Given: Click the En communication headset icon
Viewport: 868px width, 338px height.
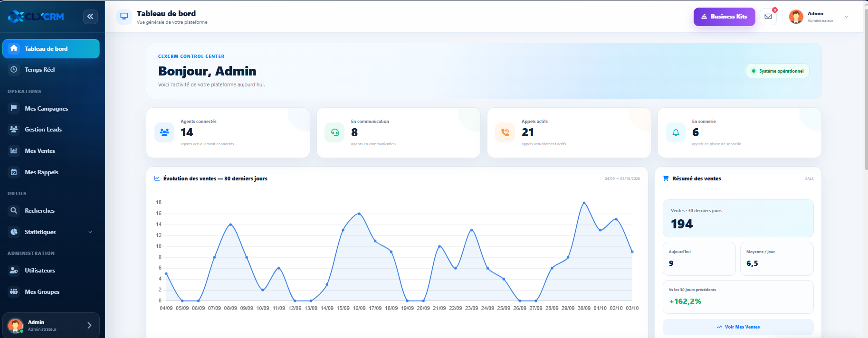Looking at the screenshot, I should pos(334,132).
